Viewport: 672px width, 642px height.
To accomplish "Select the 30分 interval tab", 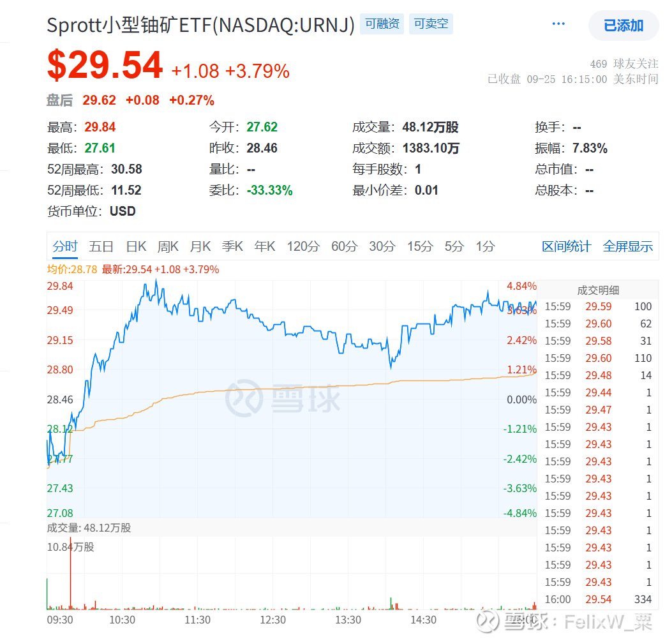I will (382, 247).
